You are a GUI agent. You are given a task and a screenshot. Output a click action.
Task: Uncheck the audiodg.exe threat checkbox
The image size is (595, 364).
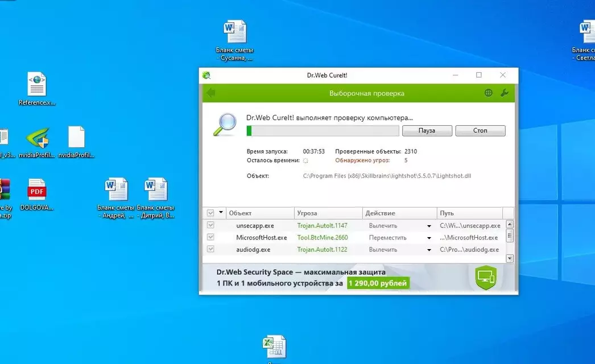tap(210, 249)
